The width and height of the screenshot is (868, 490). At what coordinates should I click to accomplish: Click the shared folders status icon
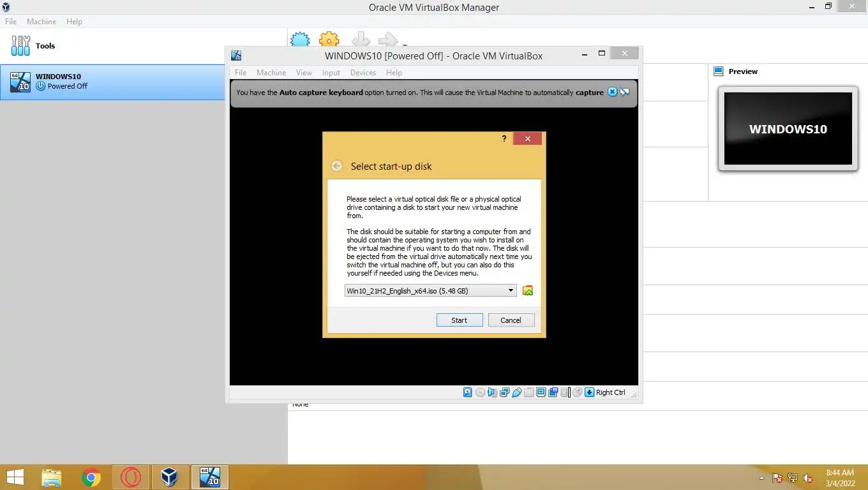coord(528,392)
